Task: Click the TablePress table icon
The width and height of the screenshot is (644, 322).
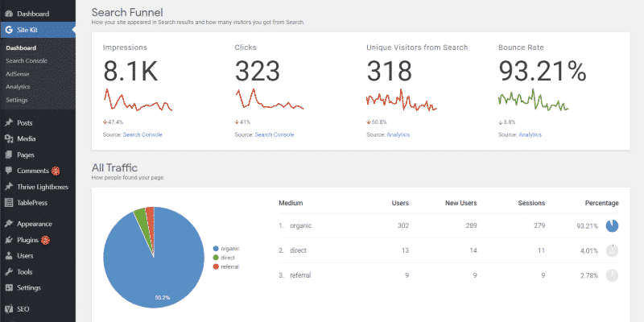Action: coord(9,203)
